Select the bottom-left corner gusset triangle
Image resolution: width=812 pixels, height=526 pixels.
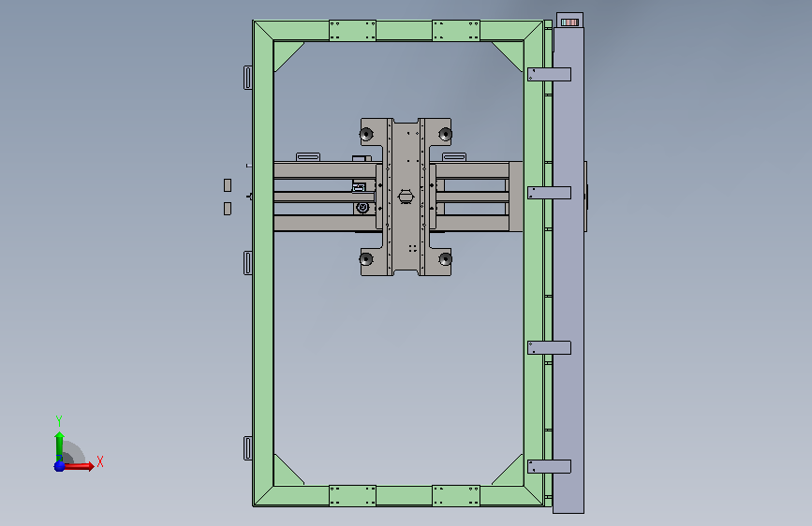pyautogui.click(x=285, y=474)
